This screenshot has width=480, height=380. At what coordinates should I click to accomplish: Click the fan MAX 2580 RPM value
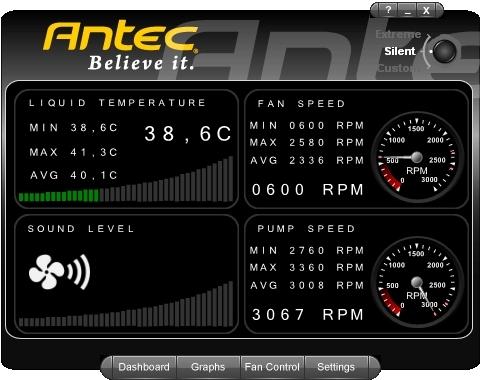[307, 143]
